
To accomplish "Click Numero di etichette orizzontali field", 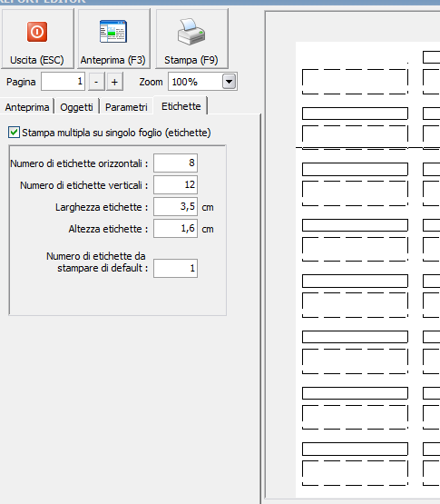I will tap(175, 163).
